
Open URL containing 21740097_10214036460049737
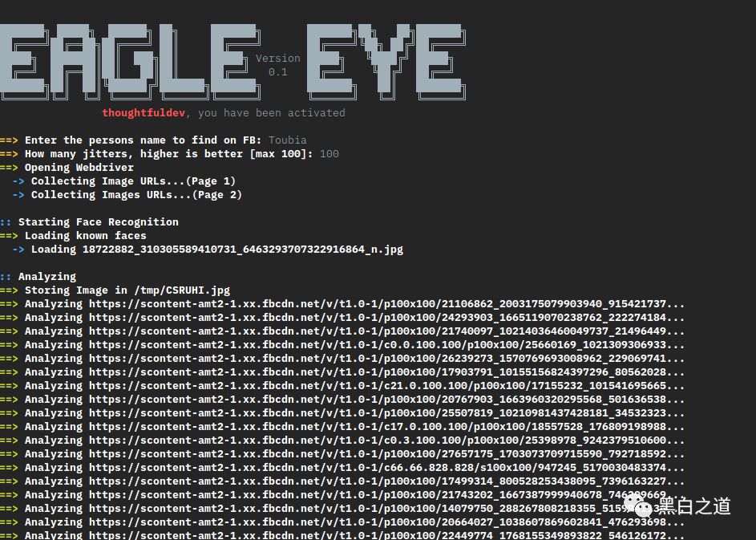(386, 331)
